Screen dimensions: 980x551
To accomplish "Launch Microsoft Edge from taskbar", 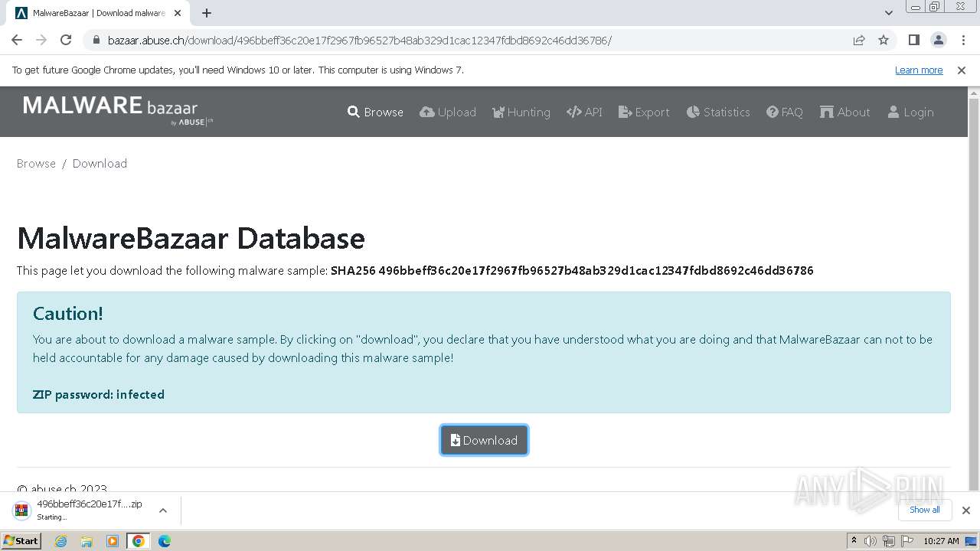I will point(165,541).
